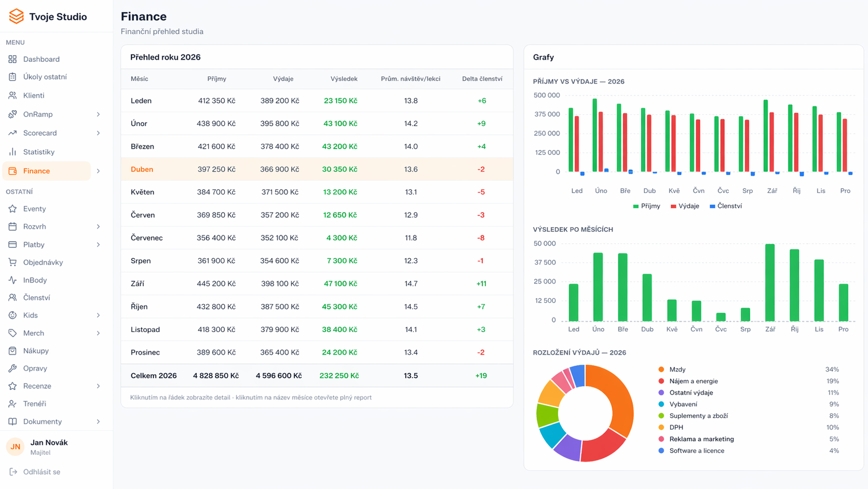Viewport: 868px width, 489px height.
Task: Select Finance in the menu
Action: [x=37, y=170]
